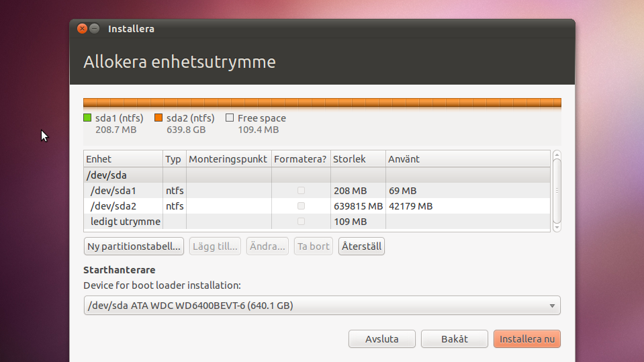Image resolution: width=644 pixels, height=362 pixels.
Task: Toggle format checkbox for /dev/sda1
Action: (301, 190)
